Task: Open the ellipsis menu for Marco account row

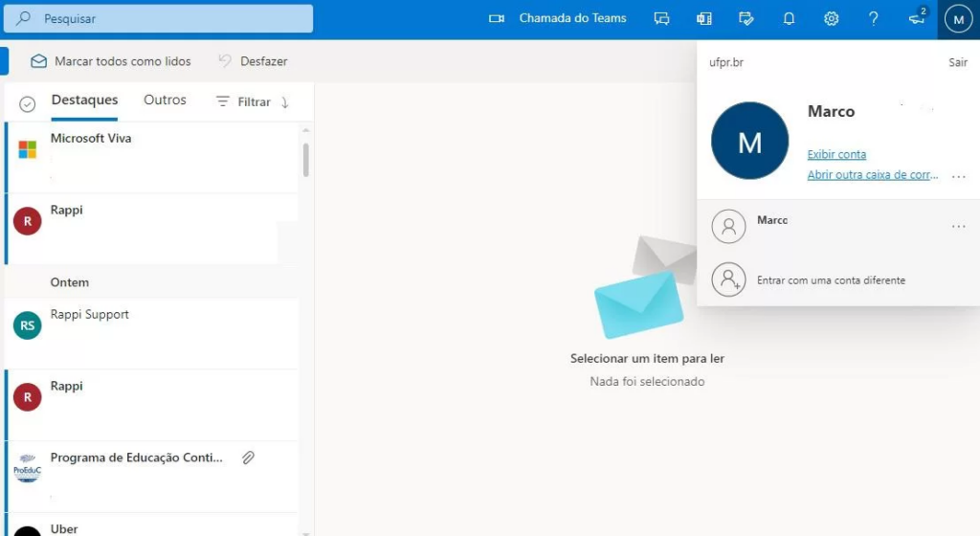Action: (x=959, y=227)
